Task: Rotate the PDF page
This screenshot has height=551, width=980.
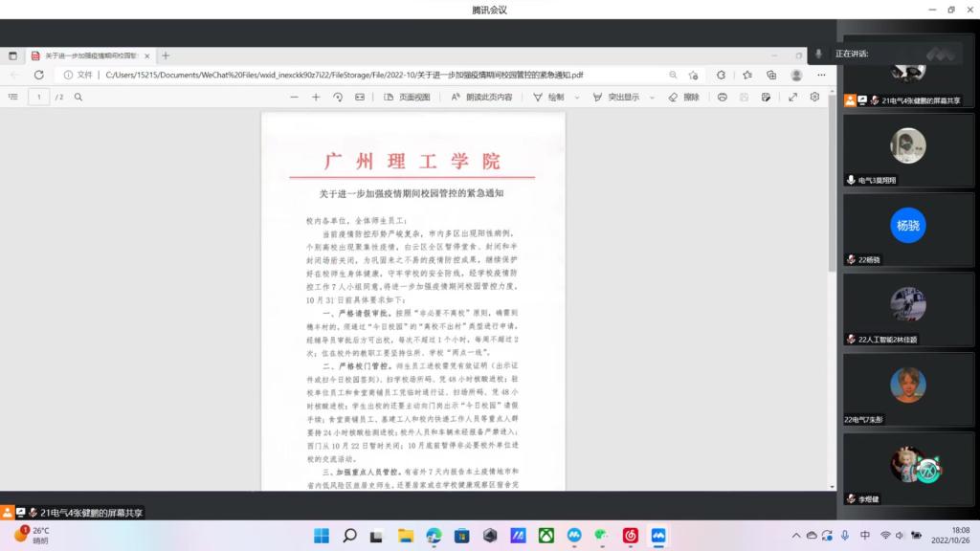Action: tap(338, 97)
